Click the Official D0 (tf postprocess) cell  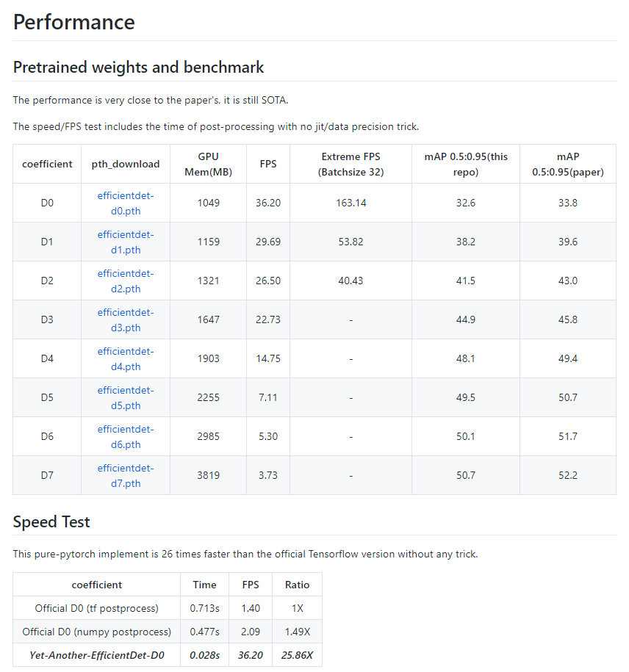(x=97, y=608)
